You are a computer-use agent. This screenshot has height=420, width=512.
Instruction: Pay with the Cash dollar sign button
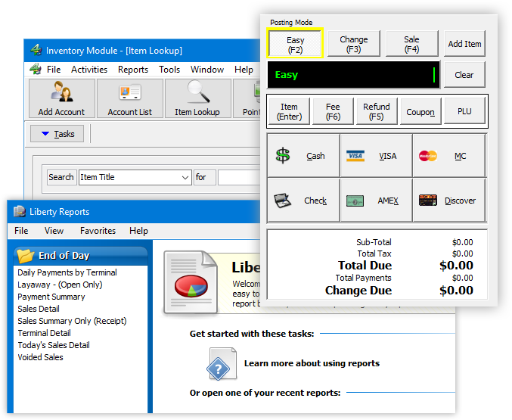(303, 156)
